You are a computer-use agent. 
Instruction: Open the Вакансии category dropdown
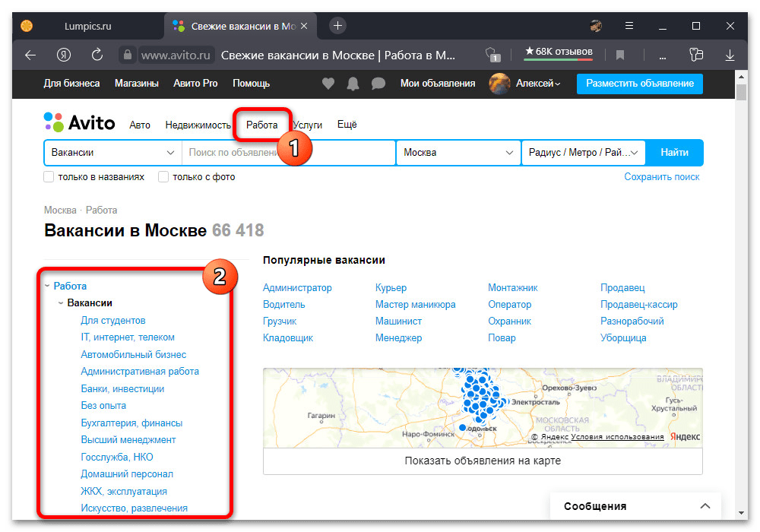pos(112,152)
